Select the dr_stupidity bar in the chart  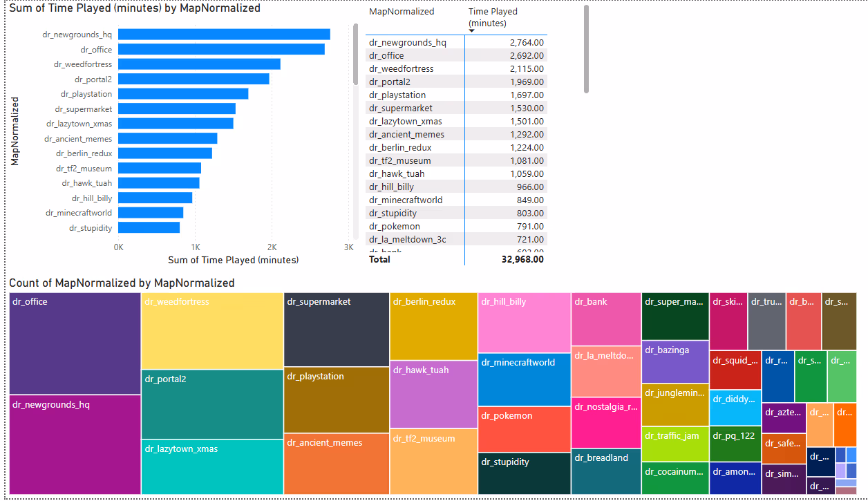(x=149, y=227)
